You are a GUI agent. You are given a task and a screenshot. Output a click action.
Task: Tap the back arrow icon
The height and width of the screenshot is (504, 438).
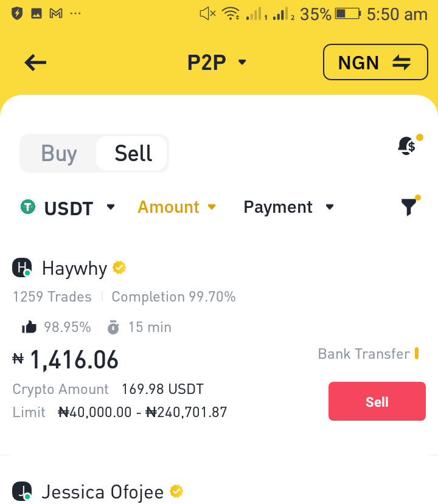[35, 63]
